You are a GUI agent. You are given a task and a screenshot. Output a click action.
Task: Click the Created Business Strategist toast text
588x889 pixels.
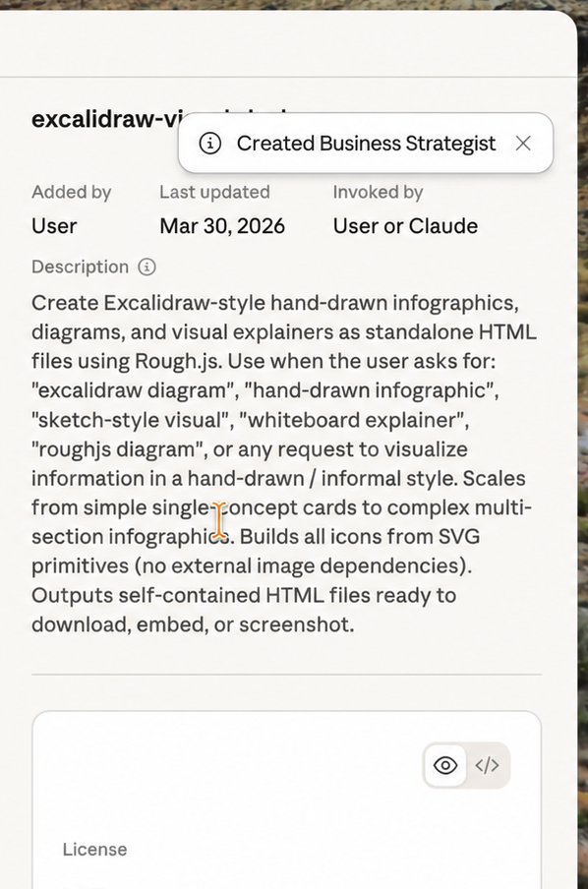point(367,144)
